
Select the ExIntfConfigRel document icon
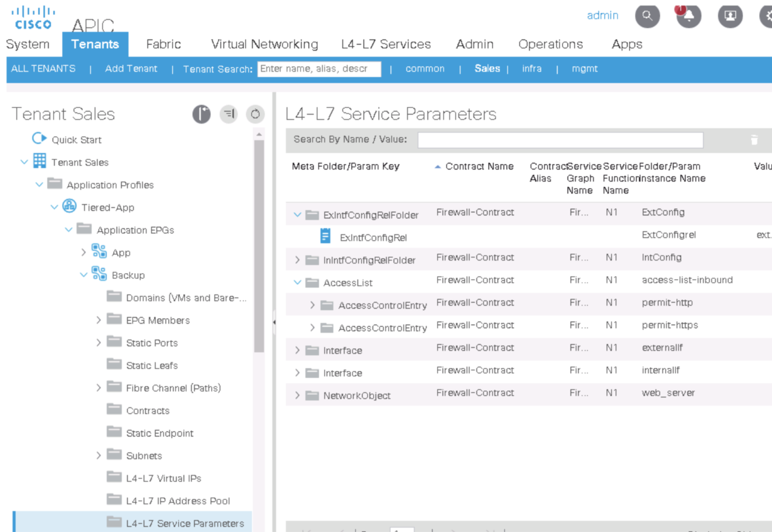pyautogui.click(x=326, y=236)
